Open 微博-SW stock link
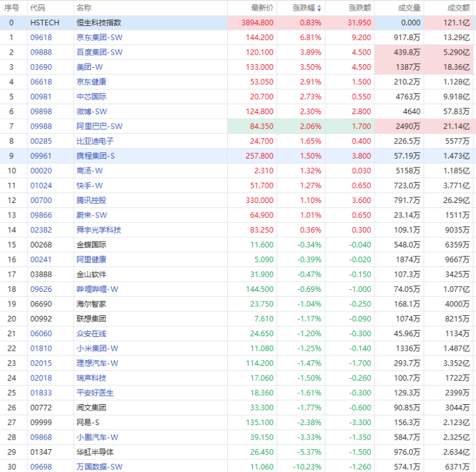The height and width of the screenshot is (472, 476). click(91, 112)
